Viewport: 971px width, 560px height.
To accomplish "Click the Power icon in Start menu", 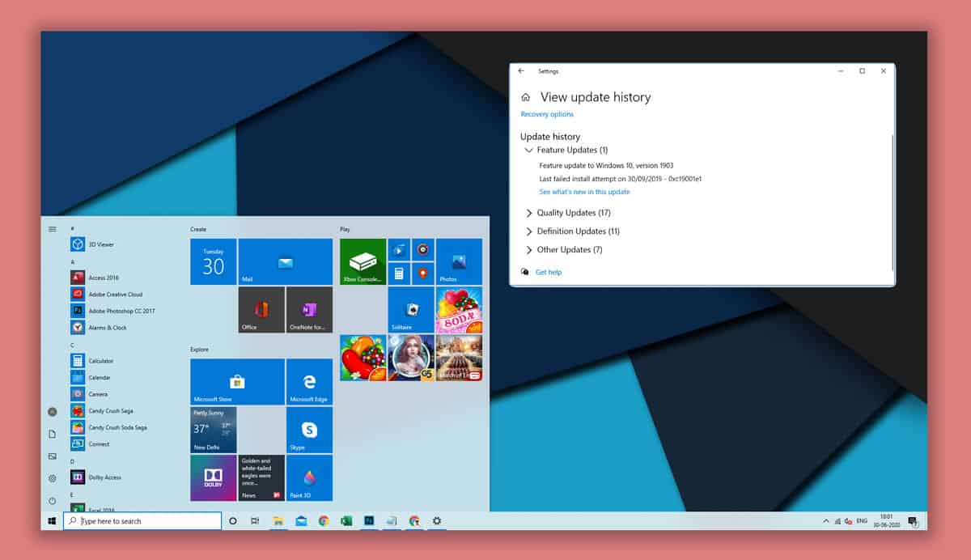I will click(53, 500).
